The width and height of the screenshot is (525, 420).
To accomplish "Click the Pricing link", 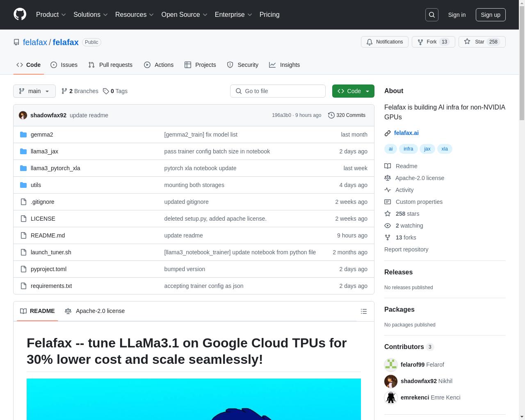I will click(269, 15).
